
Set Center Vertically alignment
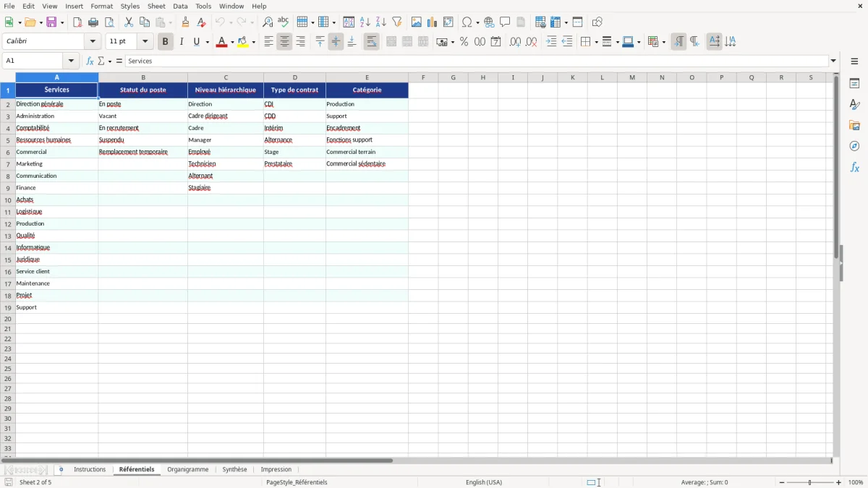(336, 42)
